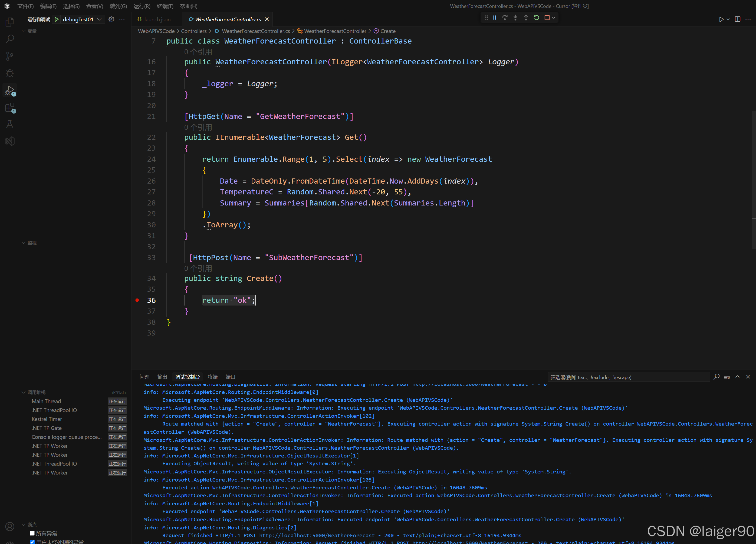Open the Search view in the activity bar

pyautogui.click(x=10, y=39)
